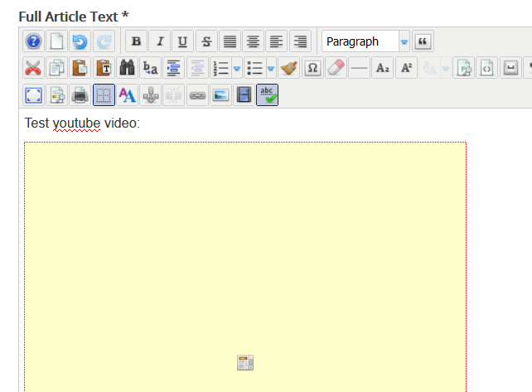The image size is (532, 392).
Task: Open the style select AA tool
Action: (x=128, y=94)
